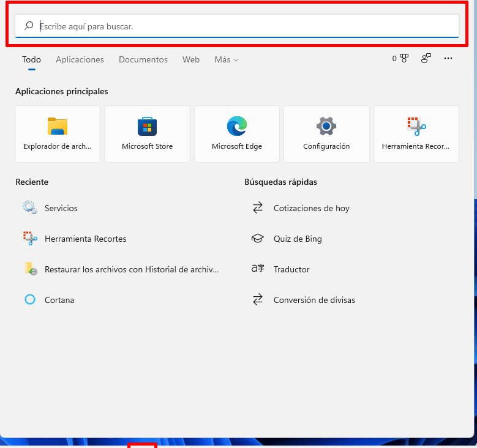Open Microsoft Store tile
The height and width of the screenshot is (448, 477).
click(147, 134)
